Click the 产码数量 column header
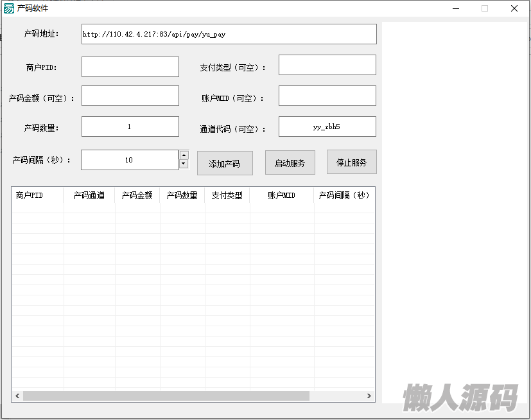The width and height of the screenshot is (531, 420). coord(182,195)
